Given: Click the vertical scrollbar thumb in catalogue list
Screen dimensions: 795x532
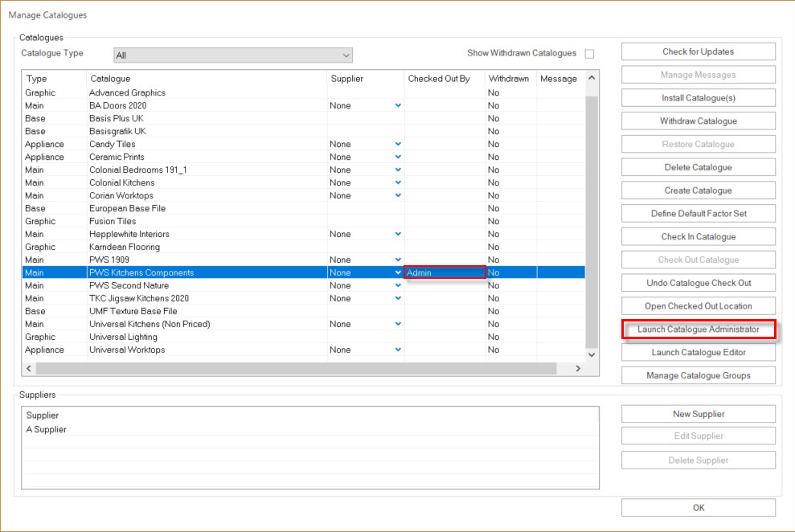Looking at the screenshot, I should click(x=591, y=222).
